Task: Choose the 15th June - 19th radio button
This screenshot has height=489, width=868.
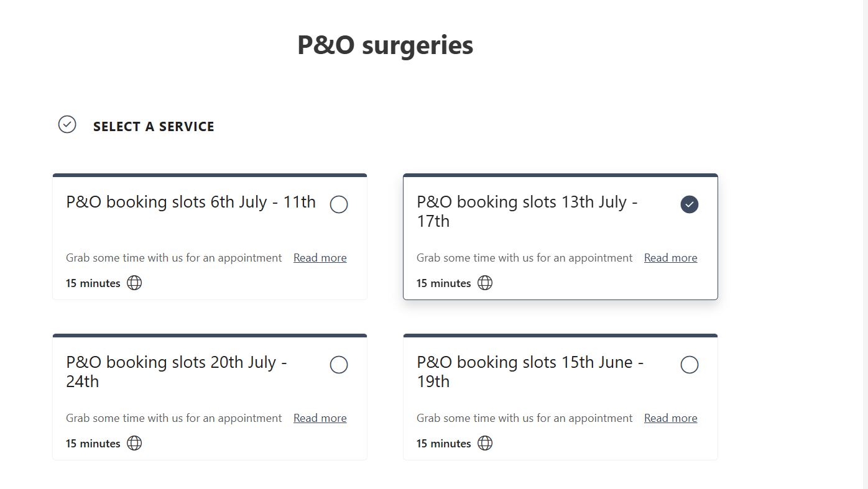Action: (x=690, y=365)
